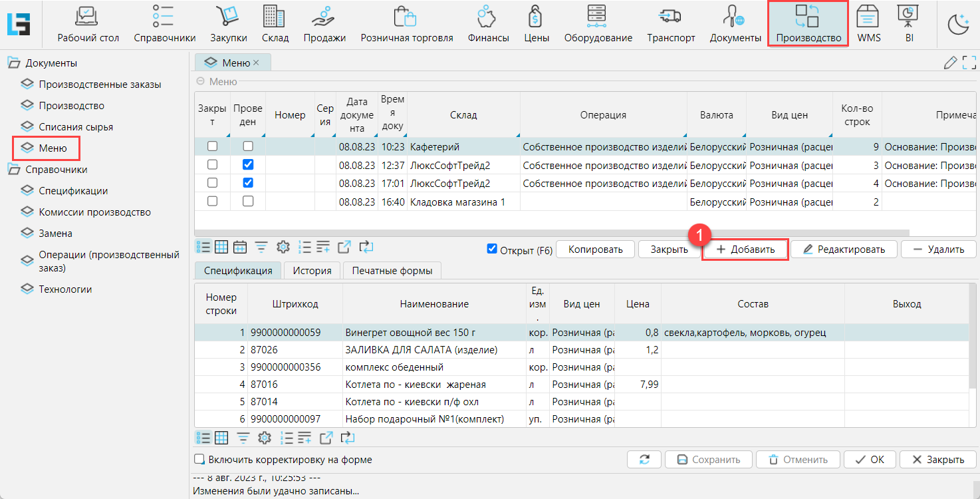This screenshot has width=980, height=499.
Task: Enable Включить корректировку на форме checkbox
Action: click(x=199, y=460)
